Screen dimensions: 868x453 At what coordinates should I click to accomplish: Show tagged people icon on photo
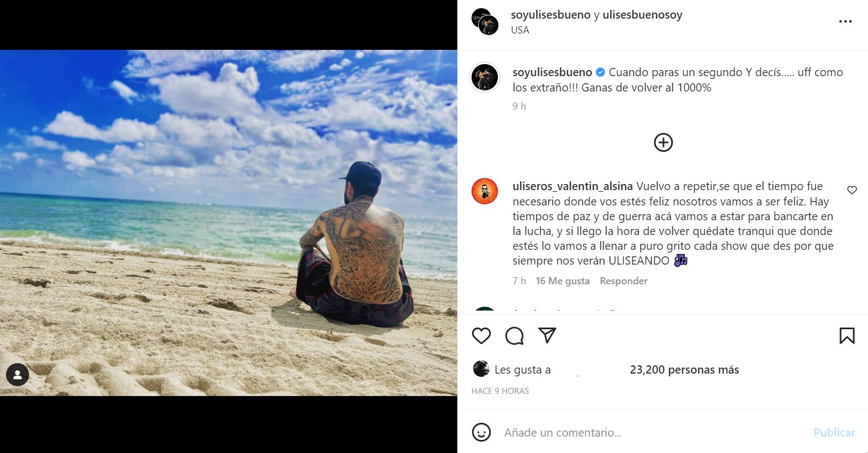(x=18, y=375)
